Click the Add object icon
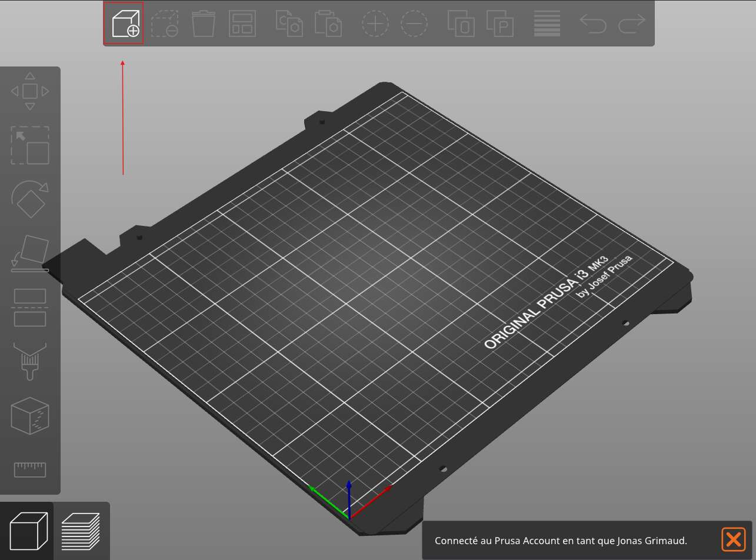The width and height of the screenshot is (756, 560). point(125,24)
